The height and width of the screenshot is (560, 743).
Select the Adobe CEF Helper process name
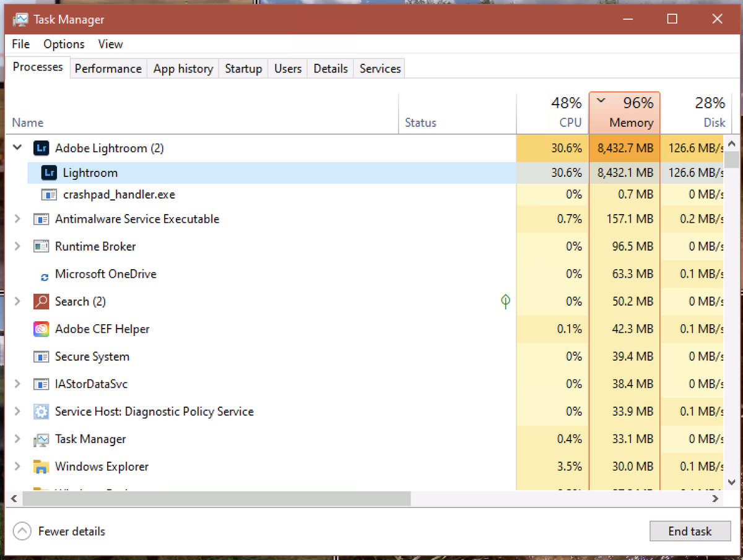click(102, 329)
